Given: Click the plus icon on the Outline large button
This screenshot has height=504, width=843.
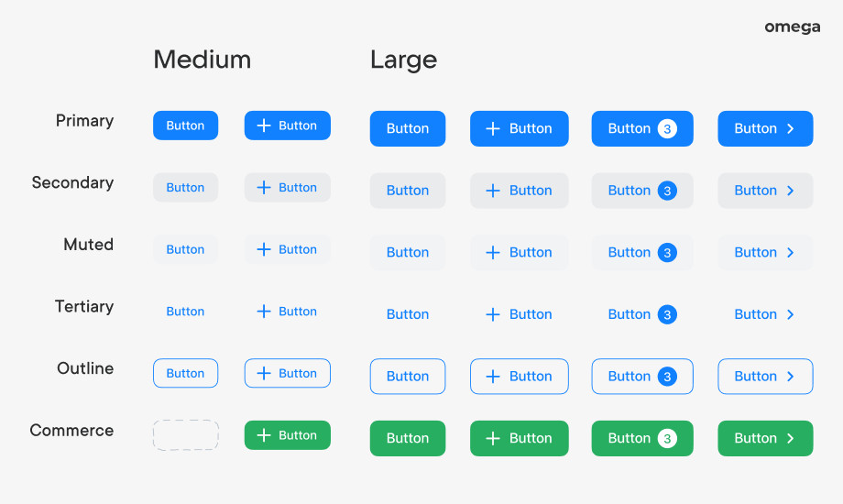Looking at the screenshot, I should pyautogui.click(x=493, y=377).
